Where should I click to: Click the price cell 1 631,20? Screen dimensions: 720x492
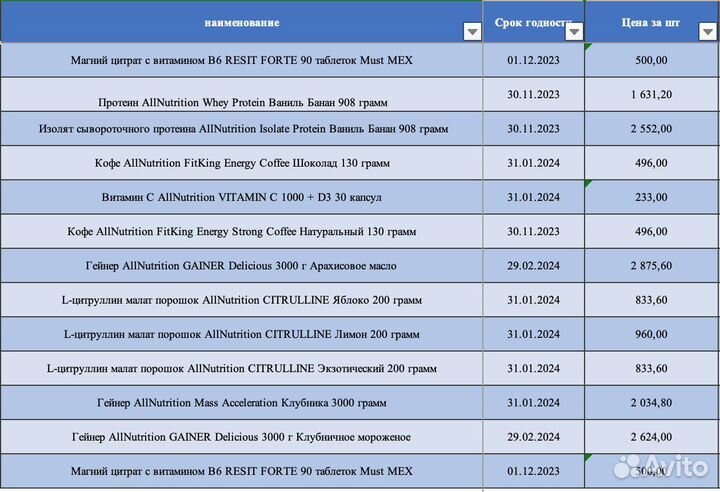651,94
